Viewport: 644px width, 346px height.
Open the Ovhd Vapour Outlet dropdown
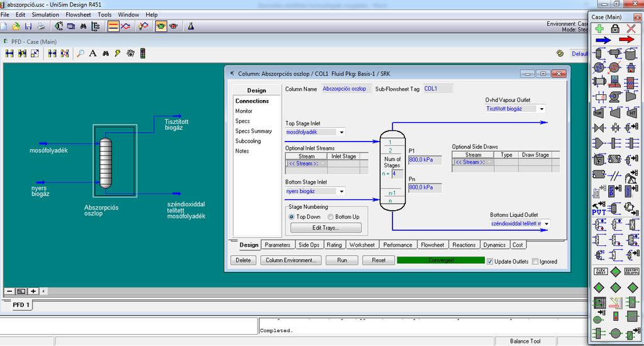pyautogui.click(x=541, y=109)
